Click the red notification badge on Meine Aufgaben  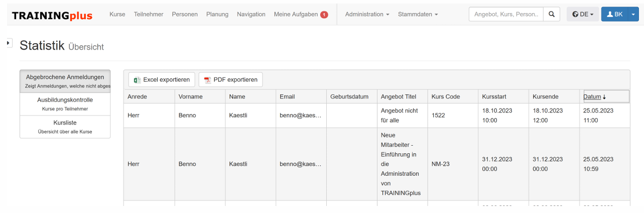[x=324, y=15]
